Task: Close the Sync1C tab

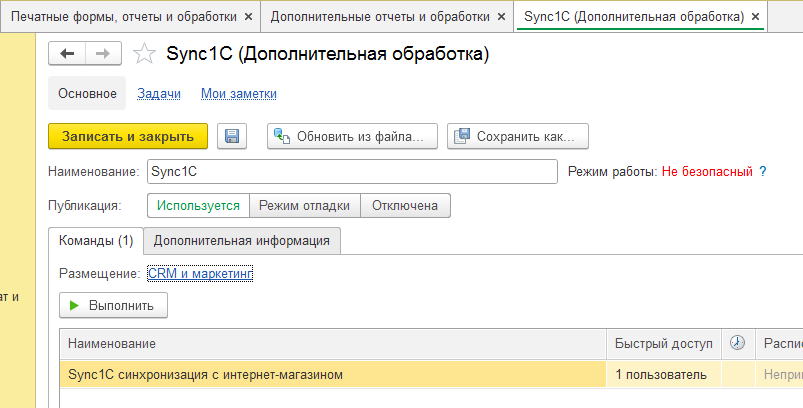Action: (755, 17)
